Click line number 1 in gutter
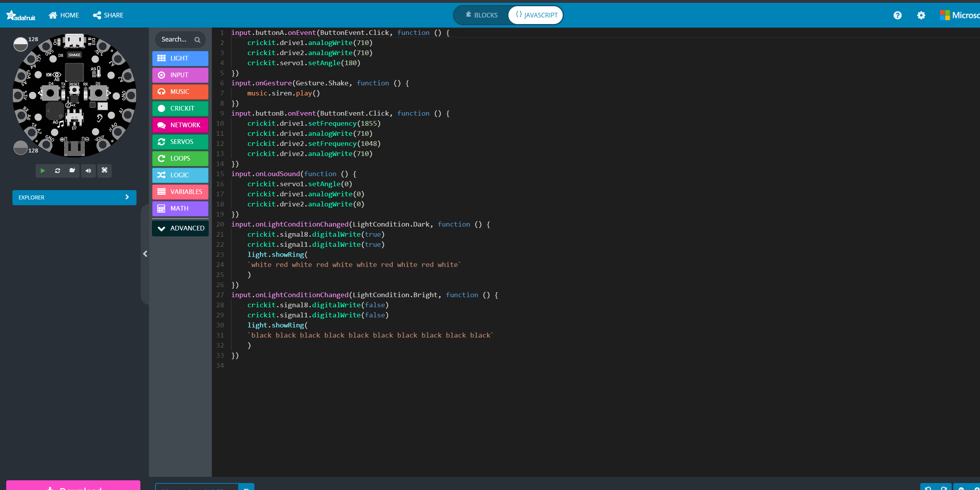 point(222,33)
